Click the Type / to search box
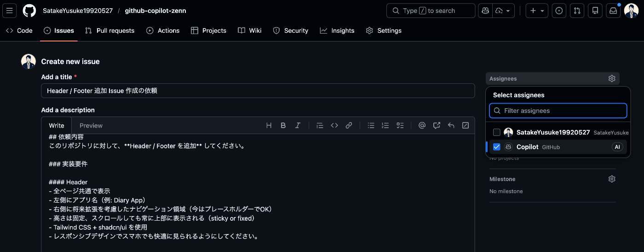This screenshot has width=644, height=252. (x=431, y=11)
